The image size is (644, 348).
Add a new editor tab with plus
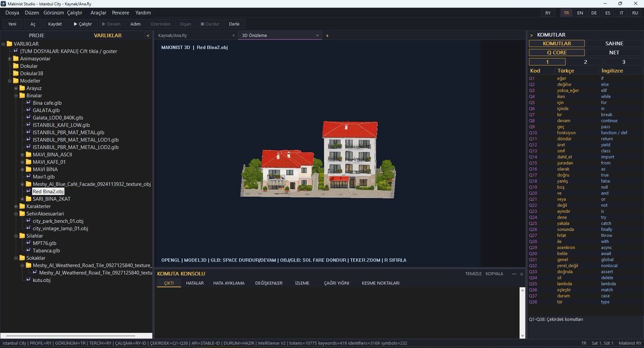[327, 35]
